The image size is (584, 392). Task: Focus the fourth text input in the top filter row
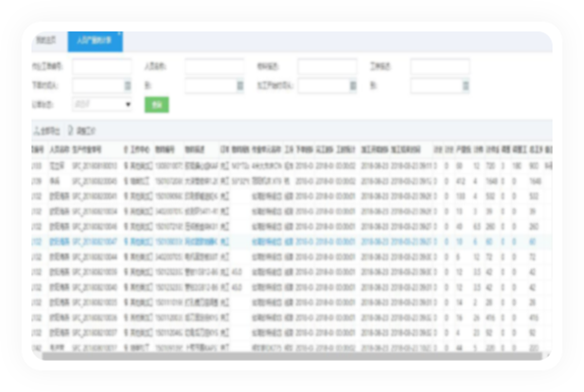[439, 66]
